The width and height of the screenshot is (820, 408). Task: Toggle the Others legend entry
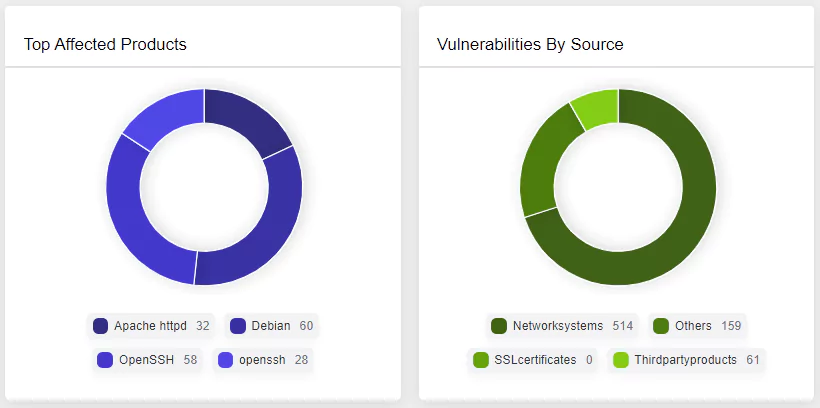click(x=698, y=326)
